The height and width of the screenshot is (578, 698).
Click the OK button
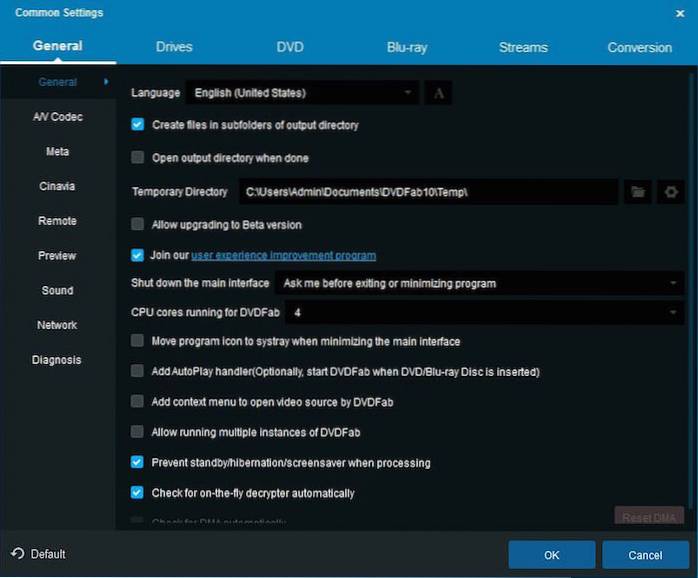[x=552, y=555]
